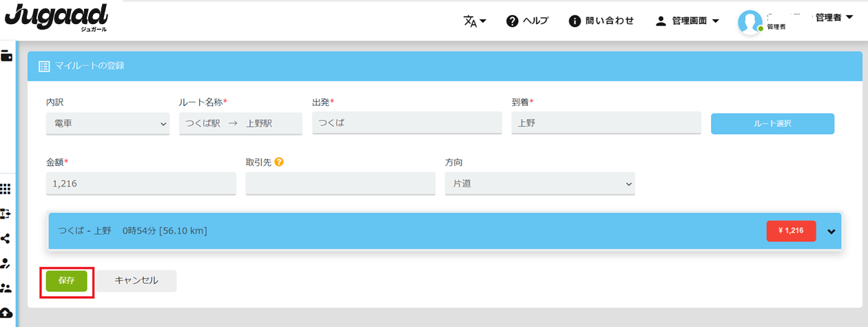The image size is (868, 327).
Task: Click the 問い合わせ contact link
Action: [x=601, y=21]
